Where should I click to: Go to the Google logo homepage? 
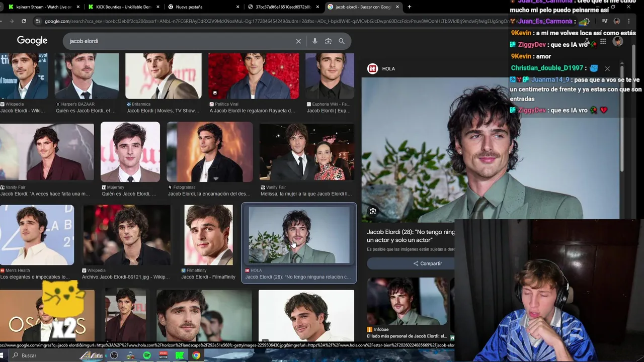click(x=32, y=41)
